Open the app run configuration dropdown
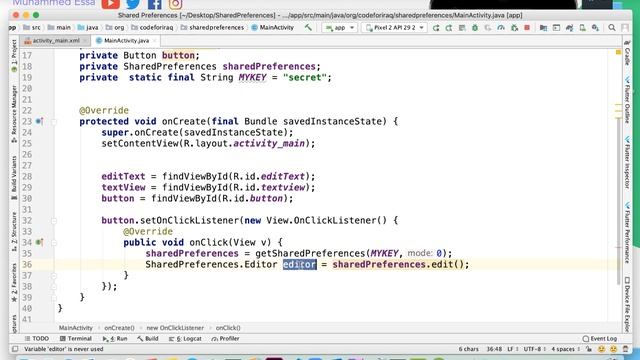This screenshot has width=640, height=360. pyautogui.click(x=340, y=28)
